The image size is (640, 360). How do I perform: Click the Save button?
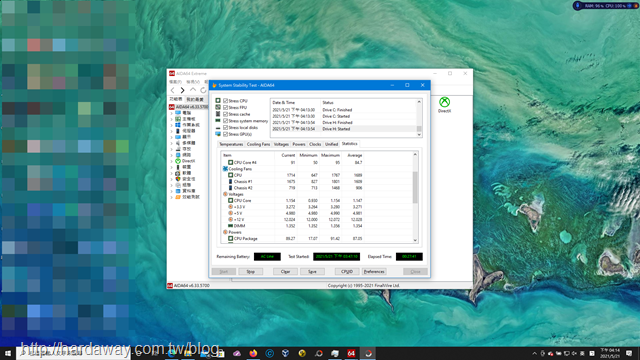(312, 271)
